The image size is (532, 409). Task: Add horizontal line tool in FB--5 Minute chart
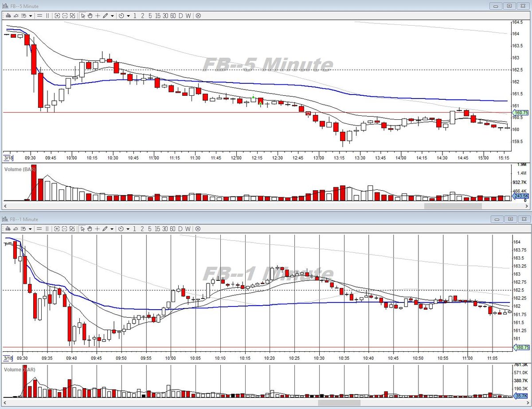pyautogui.click(x=39, y=16)
